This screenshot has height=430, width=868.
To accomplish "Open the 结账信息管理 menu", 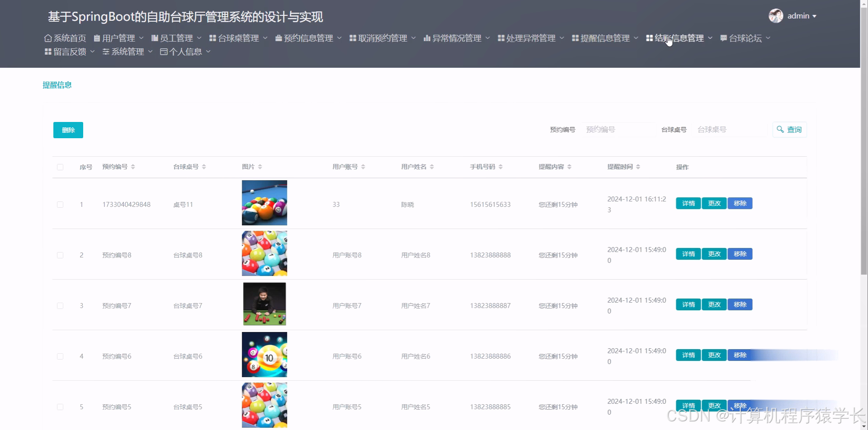I will point(678,38).
